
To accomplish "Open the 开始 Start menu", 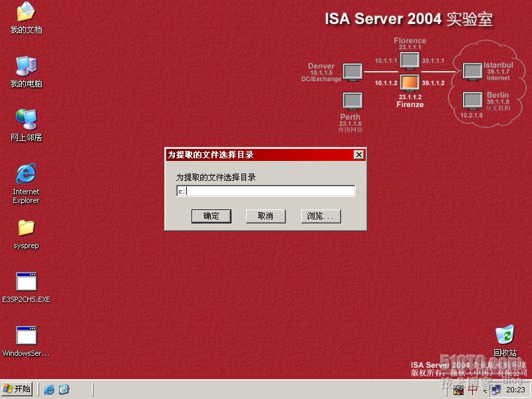I will tap(17, 389).
